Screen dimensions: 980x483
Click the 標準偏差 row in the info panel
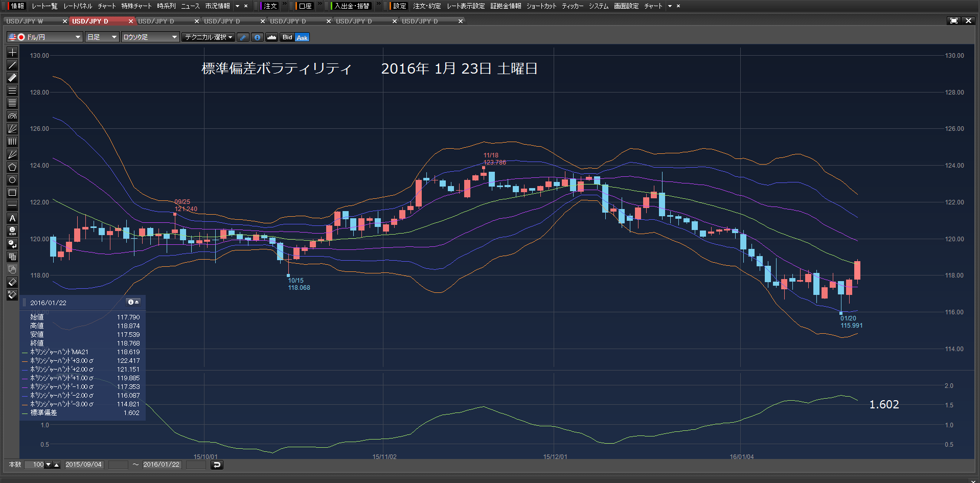(x=82, y=413)
